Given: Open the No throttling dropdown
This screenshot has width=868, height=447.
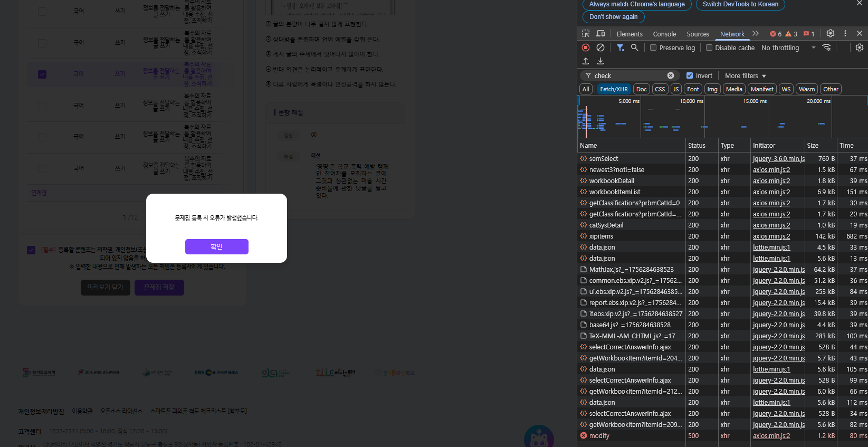Looking at the screenshot, I should [x=788, y=47].
